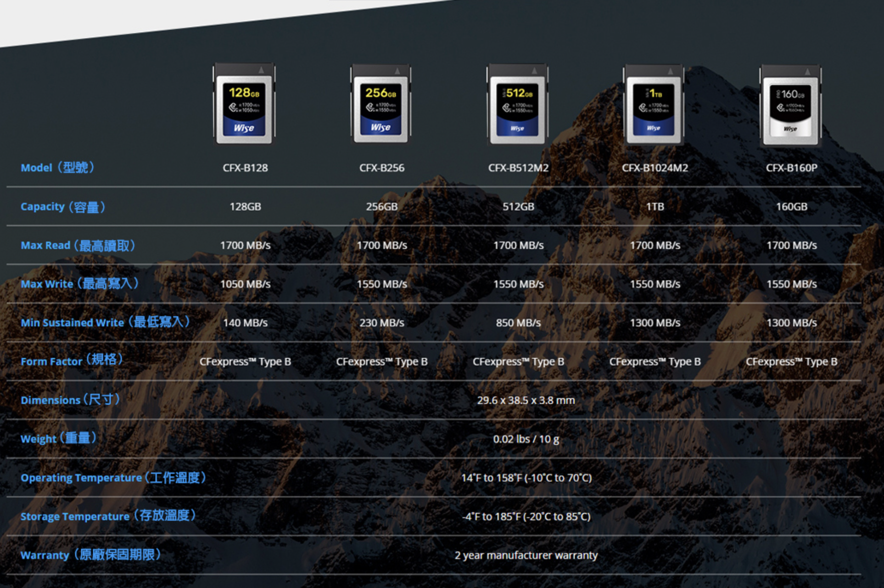Click the 256GB Wise card image
The width and height of the screenshot is (884, 588).
click(x=380, y=105)
